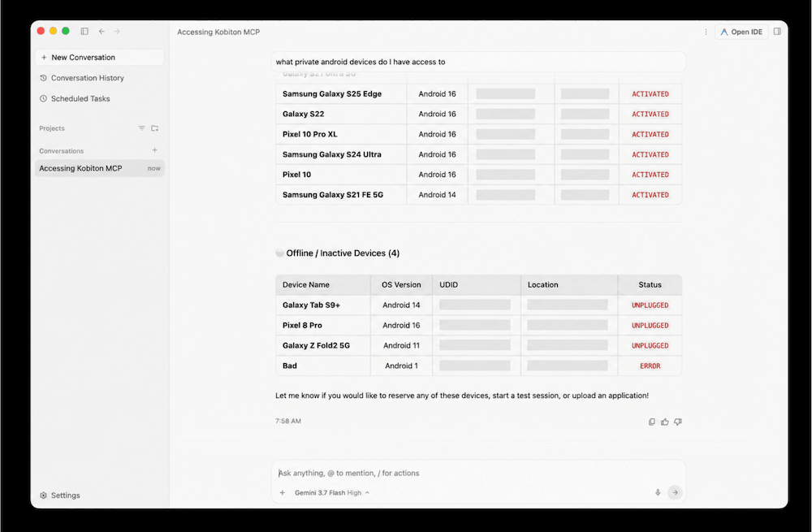
Task: Click the Accessing Kobiton MCP window title
Action: click(x=218, y=32)
